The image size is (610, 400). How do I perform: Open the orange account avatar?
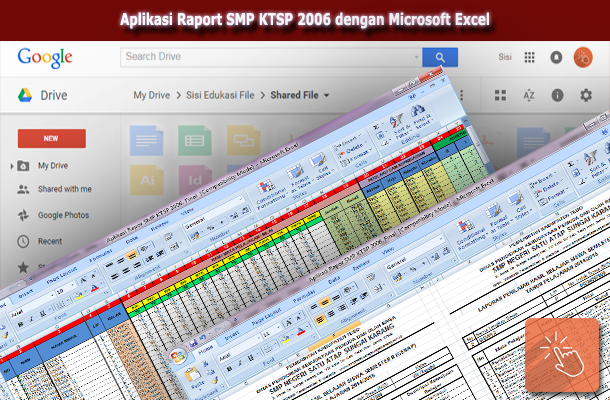point(583,57)
